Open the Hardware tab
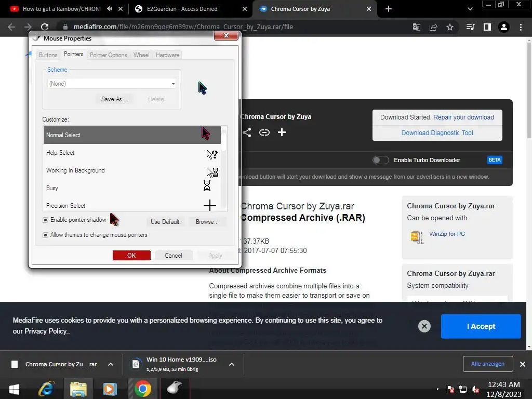Viewport: 532px width, 399px height. point(168,55)
